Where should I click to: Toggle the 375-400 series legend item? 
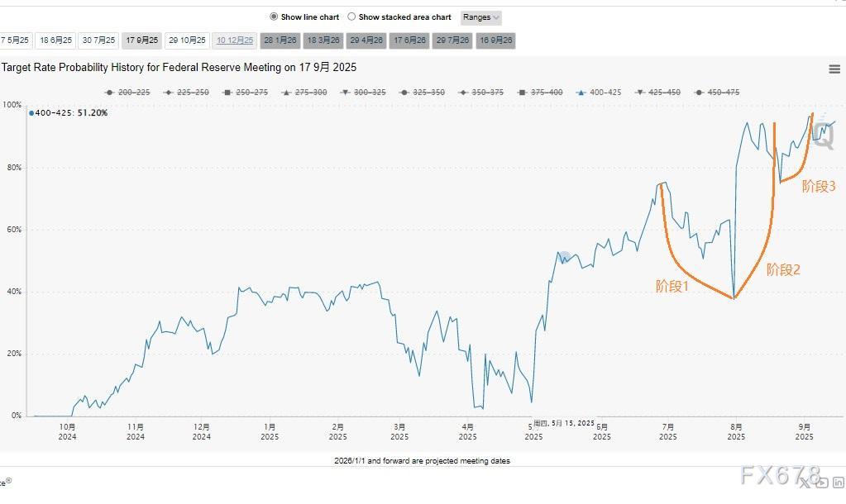pyautogui.click(x=541, y=93)
